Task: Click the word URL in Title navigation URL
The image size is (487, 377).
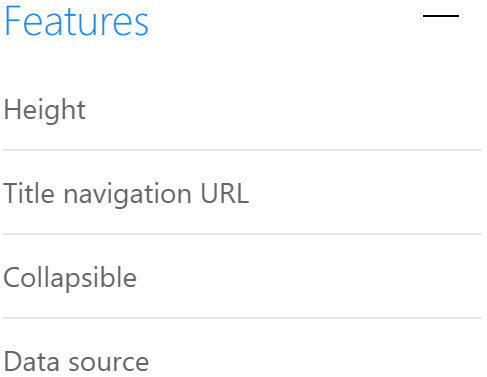Action: point(224,193)
